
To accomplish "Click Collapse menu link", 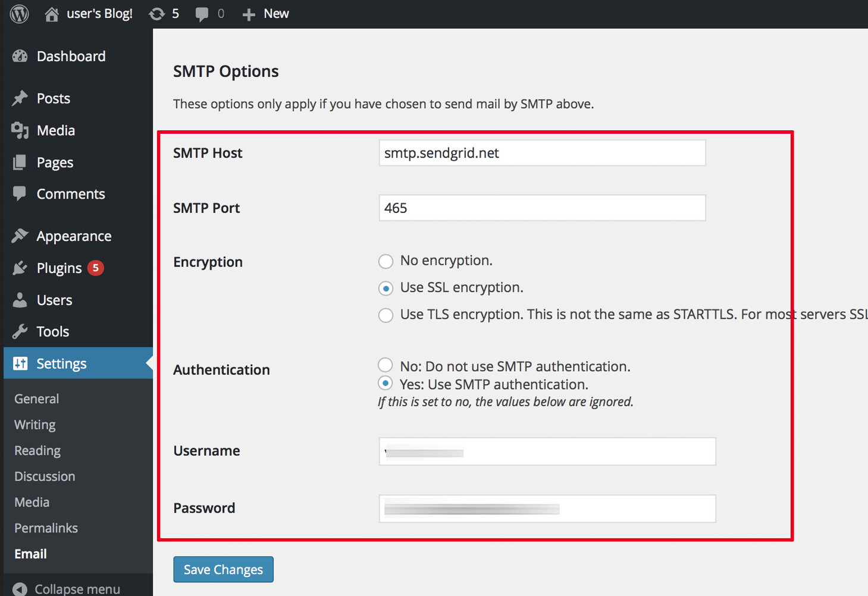I will [77, 589].
